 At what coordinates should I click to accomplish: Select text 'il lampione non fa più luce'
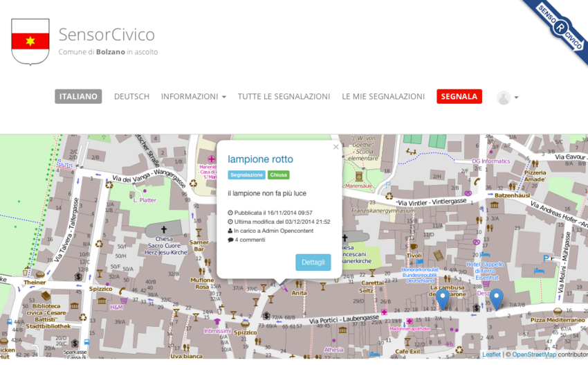tap(267, 193)
